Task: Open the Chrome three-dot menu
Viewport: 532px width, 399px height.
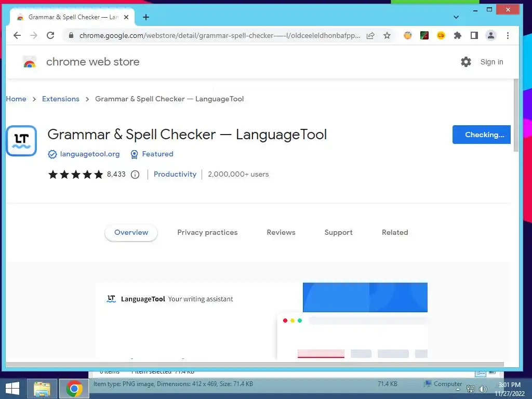Action: tap(508, 35)
